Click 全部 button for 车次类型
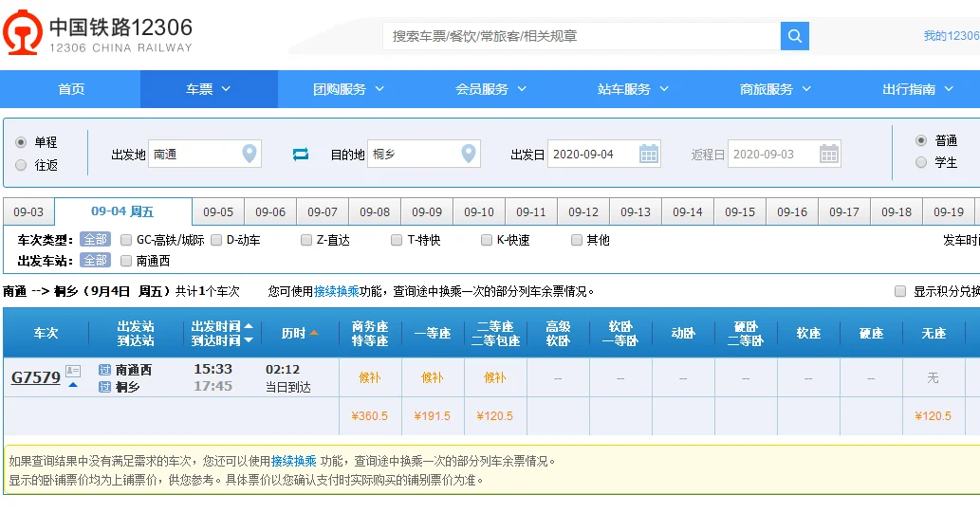The image size is (980, 531). (95, 240)
